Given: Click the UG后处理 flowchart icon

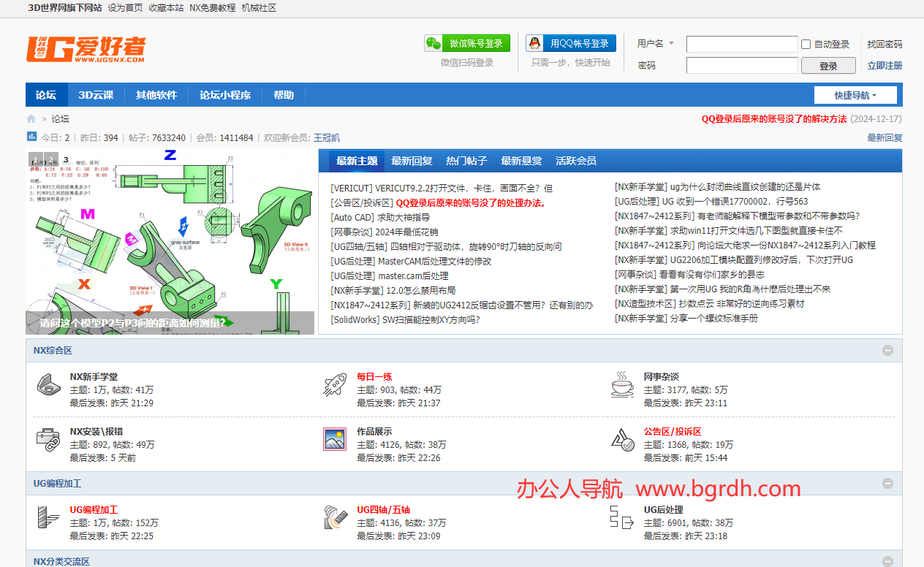Looking at the screenshot, I should point(622,518).
